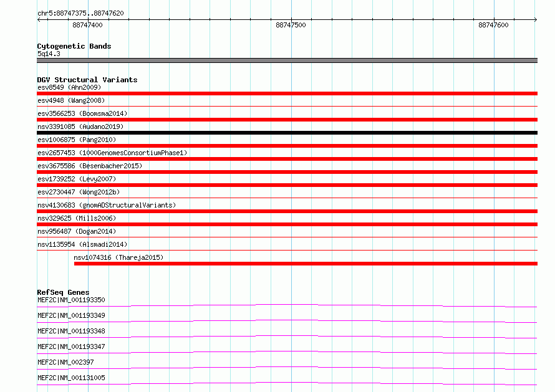Select variant esv1739252 (Levy2007) label
The image size is (555, 392).
pos(77,179)
